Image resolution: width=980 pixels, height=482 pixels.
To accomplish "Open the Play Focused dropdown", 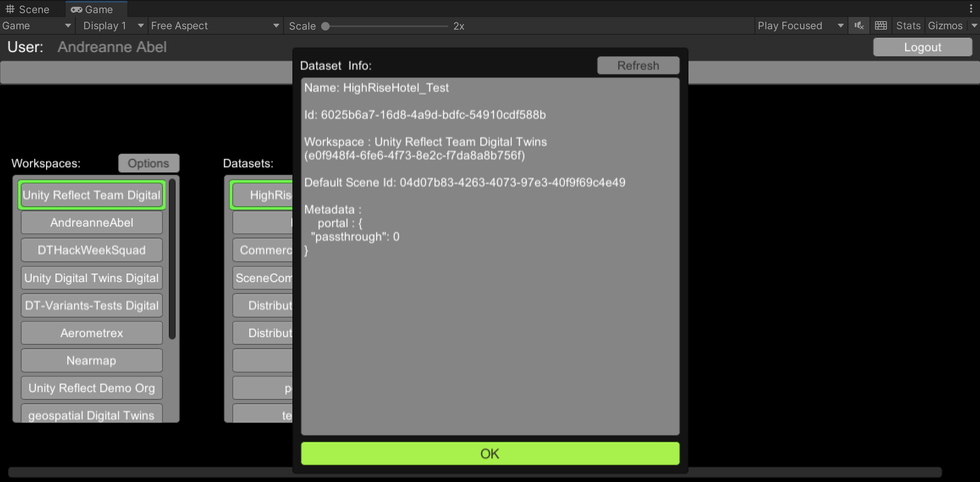I will pyautogui.click(x=800, y=25).
